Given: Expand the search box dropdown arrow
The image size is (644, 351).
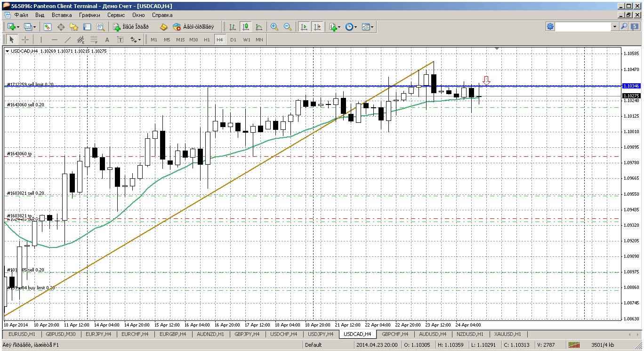Looking at the screenshot, I should [615, 27].
